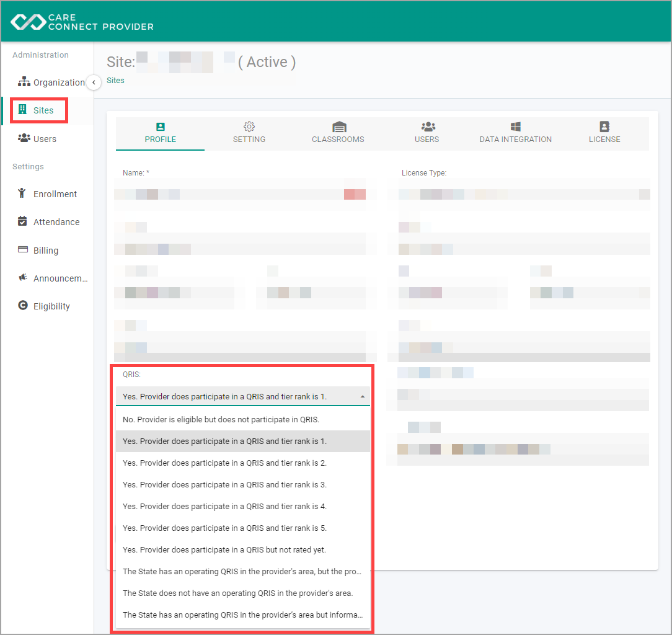The width and height of the screenshot is (672, 635).
Task: Switch to the Setting tab
Action: (x=249, y=133)
